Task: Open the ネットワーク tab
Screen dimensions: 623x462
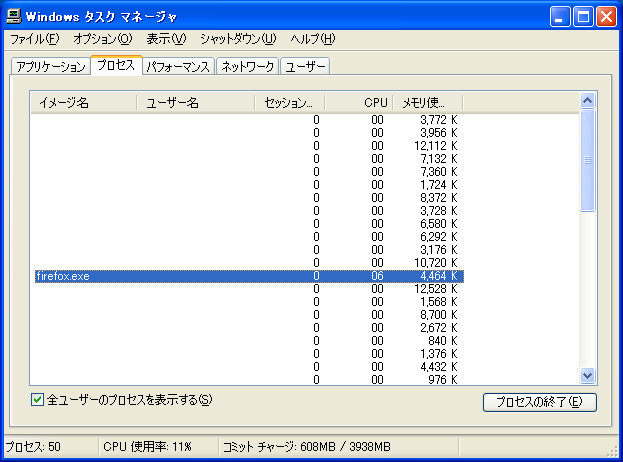Action: click(x=248, y=66)
